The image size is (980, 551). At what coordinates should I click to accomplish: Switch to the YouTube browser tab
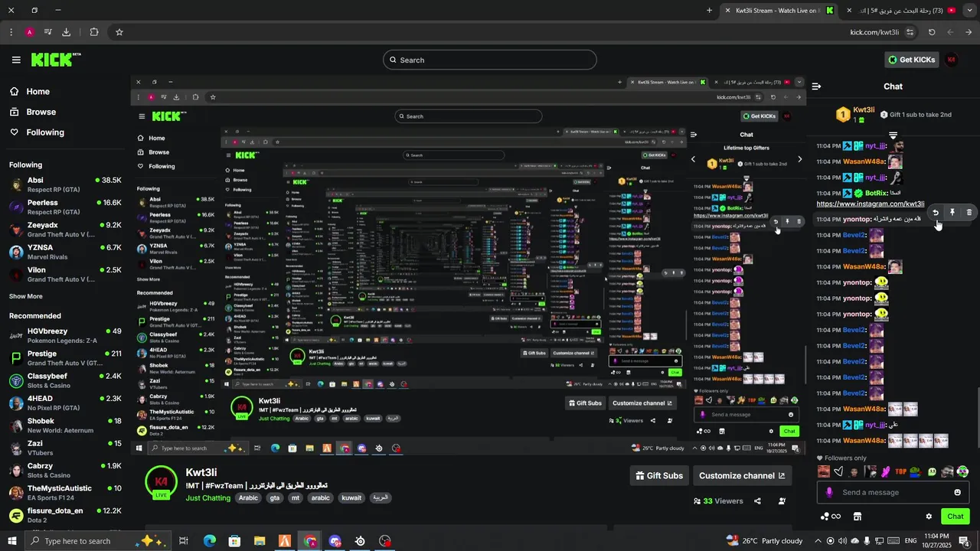(901, 11)
